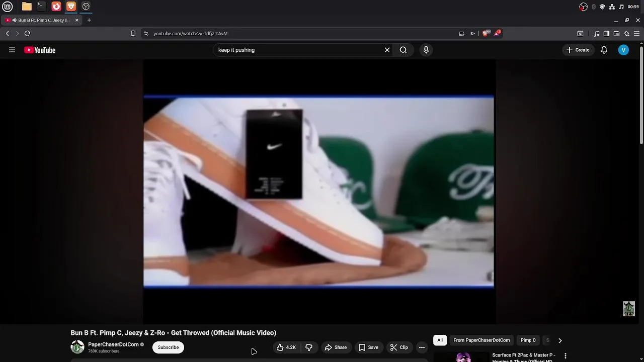
Task: Mute the tab via speaker icon
Action: click(x=14, y=20)
